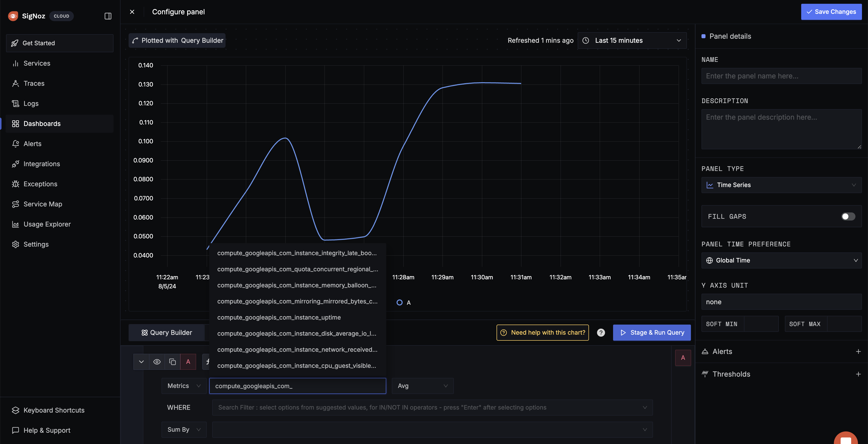Click the metric name search input
The height and width of the screenshot is (444, 868).
point(298,386)
